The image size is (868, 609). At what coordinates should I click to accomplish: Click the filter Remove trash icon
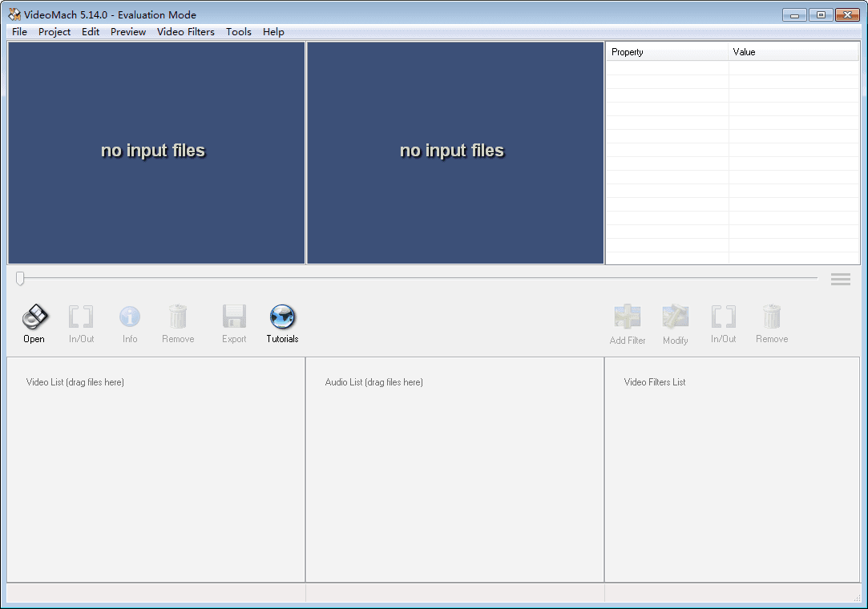(x=772, y=318)
